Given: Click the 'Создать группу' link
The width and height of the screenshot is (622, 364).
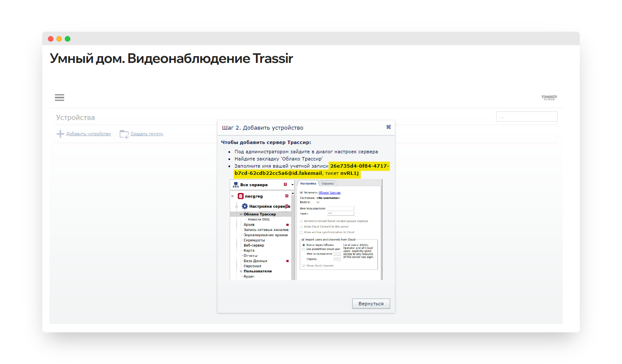Looking at the screenshot, I should [x=147, y=134].
